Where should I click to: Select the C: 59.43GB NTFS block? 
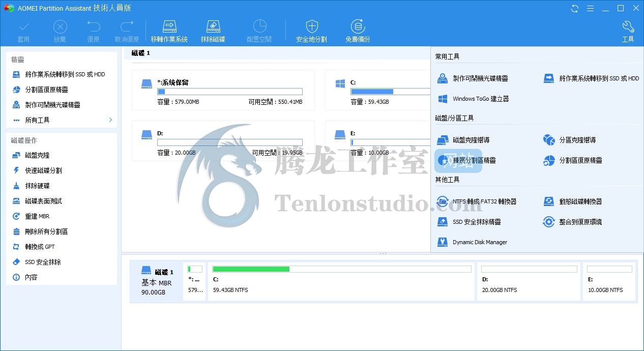point(341,281)
